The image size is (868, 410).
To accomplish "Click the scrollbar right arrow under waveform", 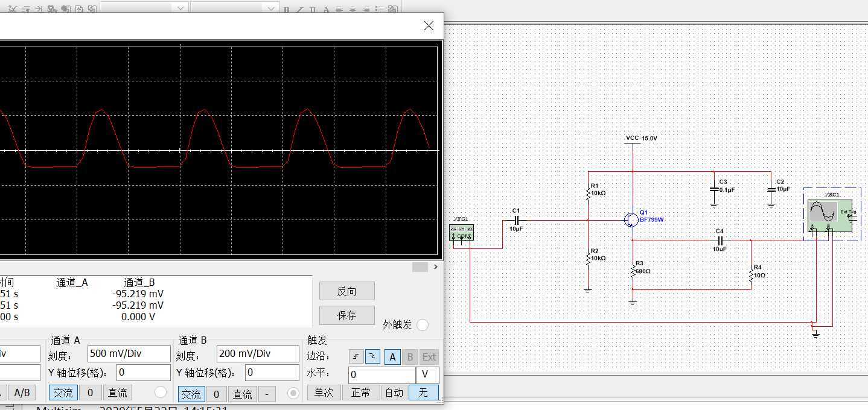I will (x=436, y=266).
